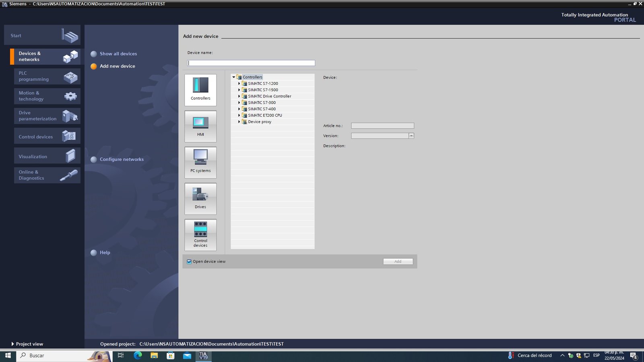The height and width of the screenshot is (362, 644).
Task: Open Devices & networks portal
Action: click(45, 57)
